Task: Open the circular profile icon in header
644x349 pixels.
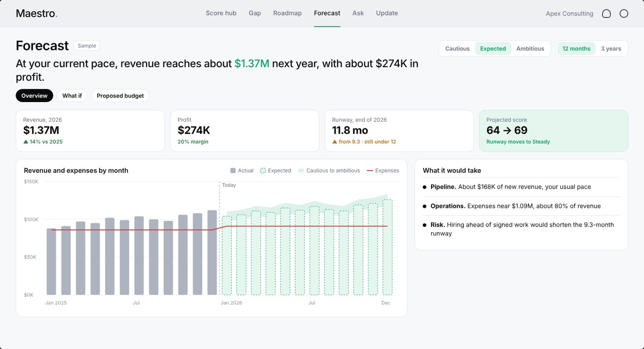Action: coord(624,14)
